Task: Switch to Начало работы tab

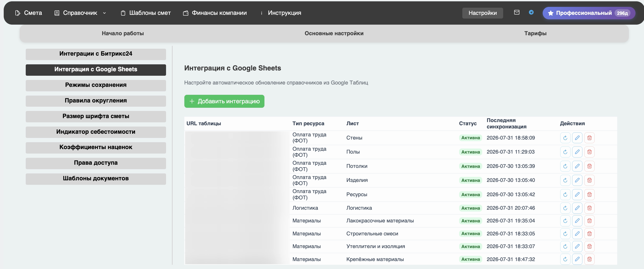Action: 123,33
